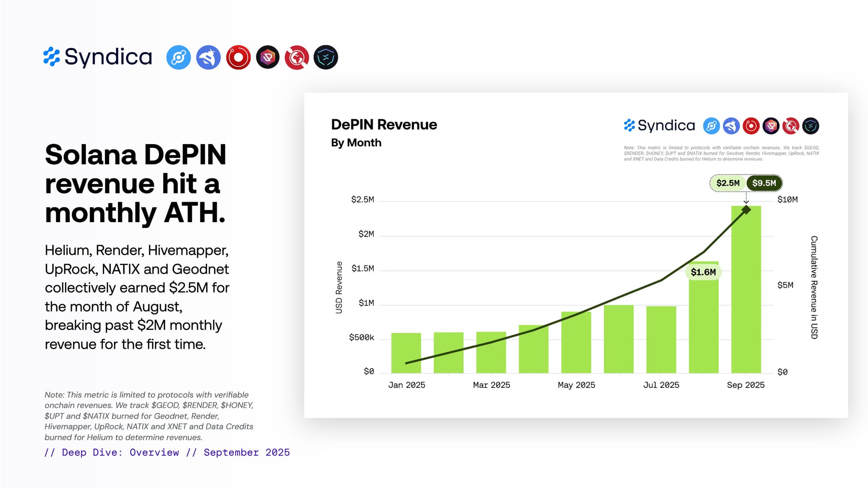Click the red Render icon in the top-left header
This screenshot has height=488, width=868.
238,57
